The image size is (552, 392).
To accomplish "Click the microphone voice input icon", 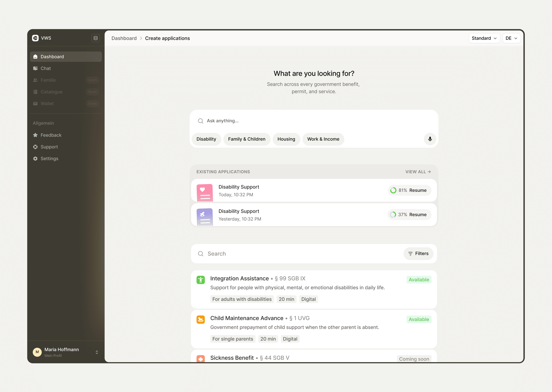I will [x=430, y=139].
